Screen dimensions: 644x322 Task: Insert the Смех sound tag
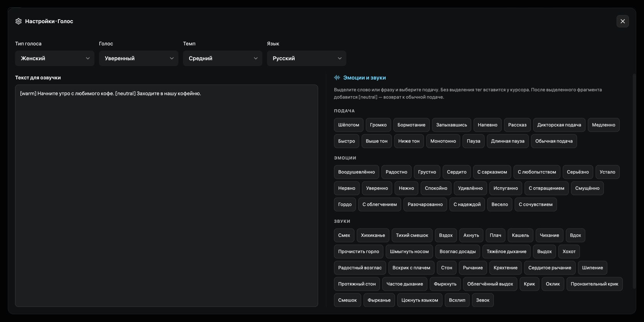344,235
